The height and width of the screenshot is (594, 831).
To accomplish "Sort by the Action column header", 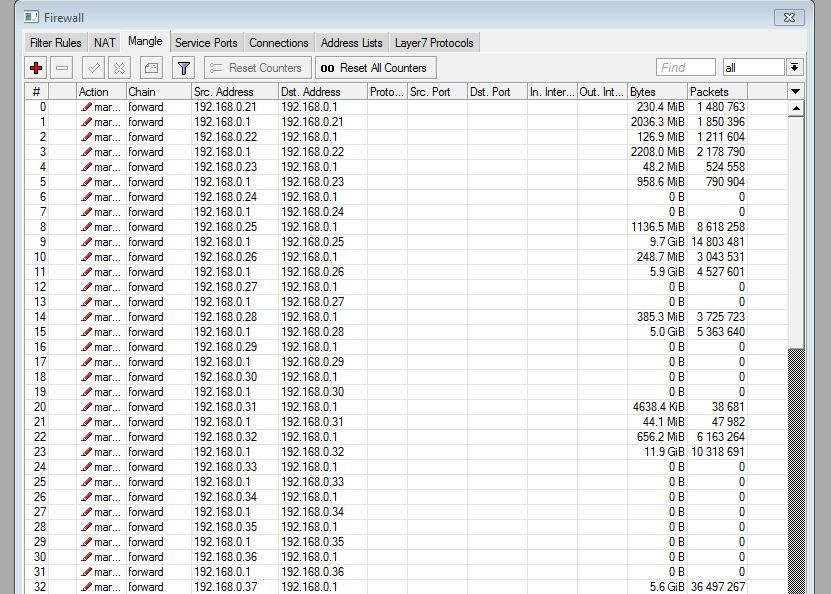I will [101, 92].
